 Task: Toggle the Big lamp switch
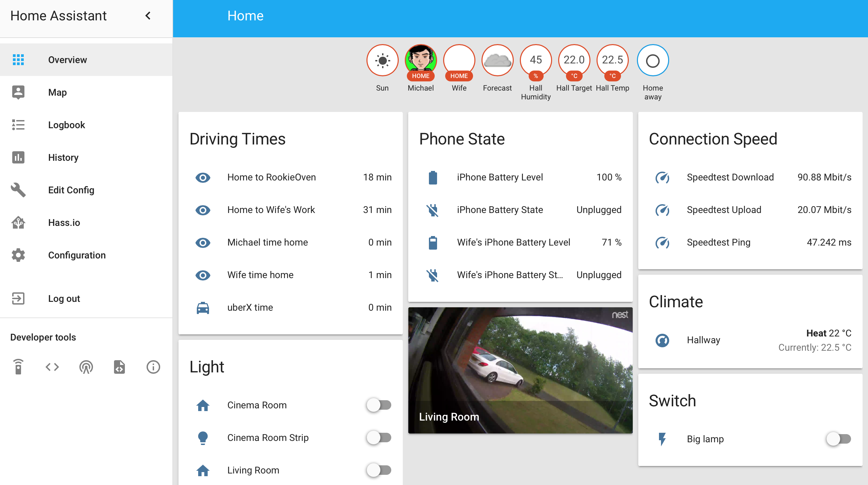838,439
